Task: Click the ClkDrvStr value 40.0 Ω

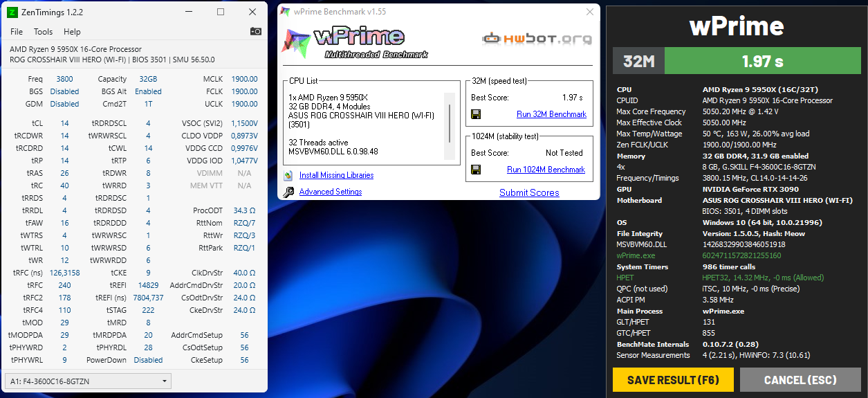Action: 244,273
